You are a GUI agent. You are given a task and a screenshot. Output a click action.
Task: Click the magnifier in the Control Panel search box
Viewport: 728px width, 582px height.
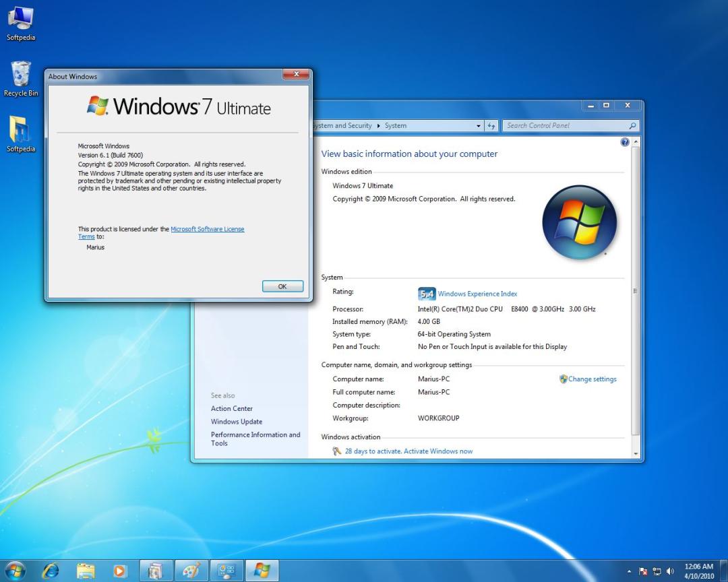(632, 126)
